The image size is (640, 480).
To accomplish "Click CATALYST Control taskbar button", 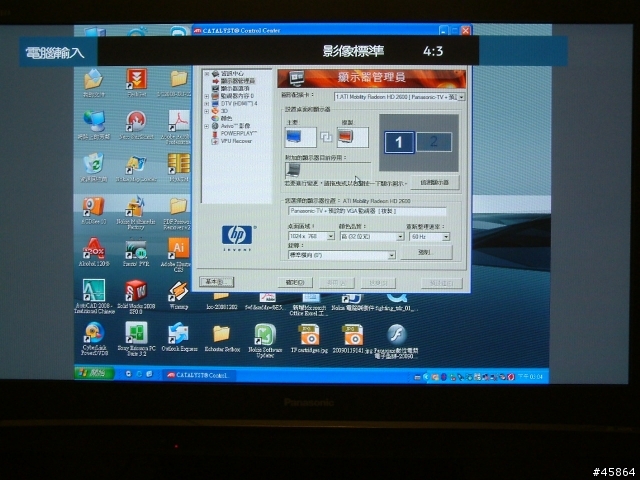I will (199, 375).
